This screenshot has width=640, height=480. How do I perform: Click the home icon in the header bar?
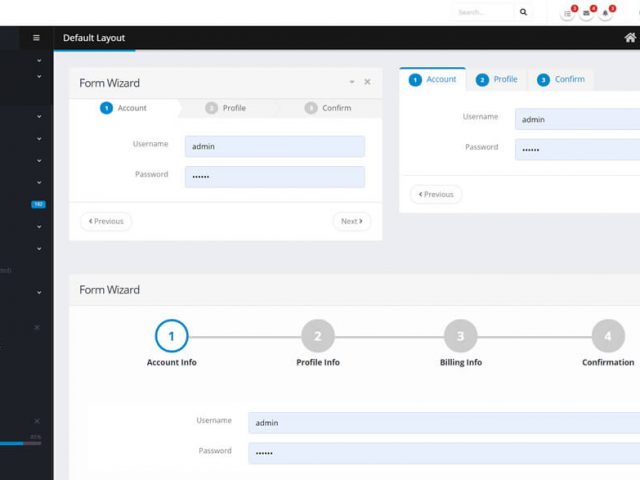point(630,38)
